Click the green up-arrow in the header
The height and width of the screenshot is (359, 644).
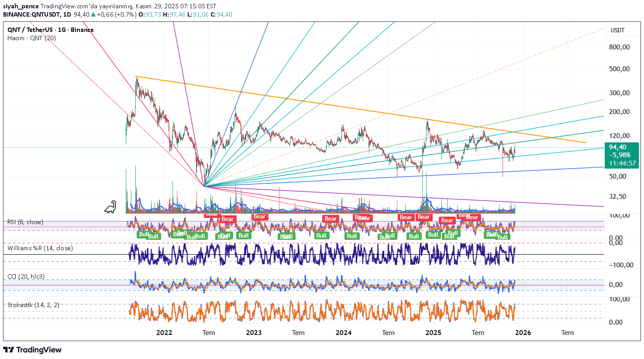[93, 14]
